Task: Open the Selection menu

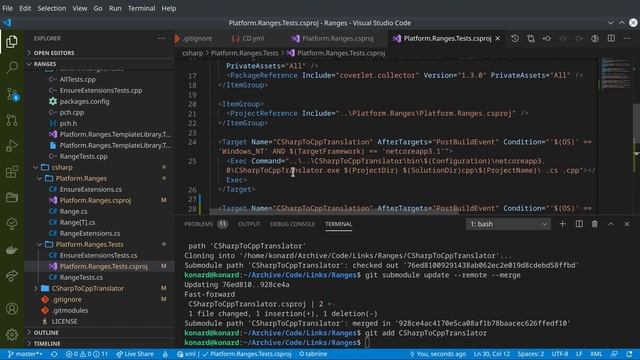Action: coord(51,8)
